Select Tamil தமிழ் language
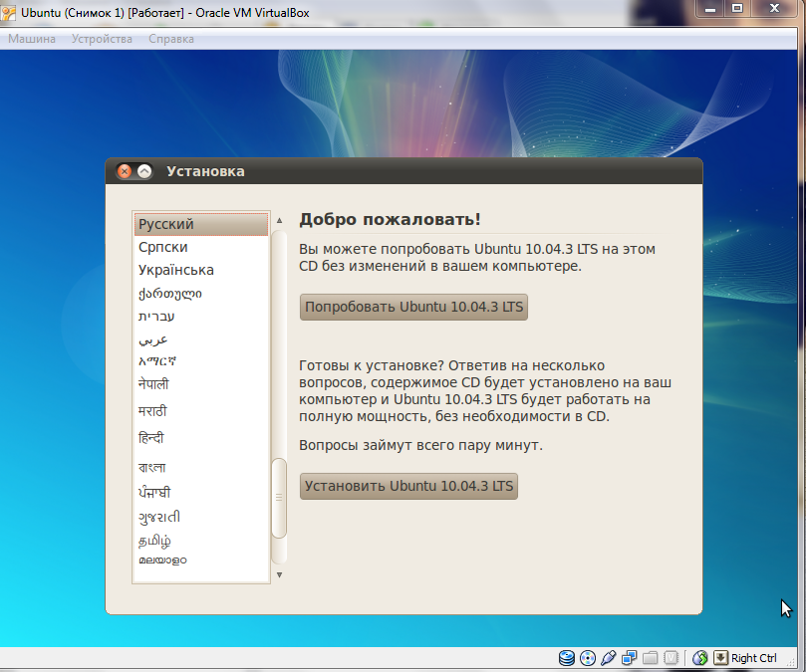The image size is (806, 672). 201,541
